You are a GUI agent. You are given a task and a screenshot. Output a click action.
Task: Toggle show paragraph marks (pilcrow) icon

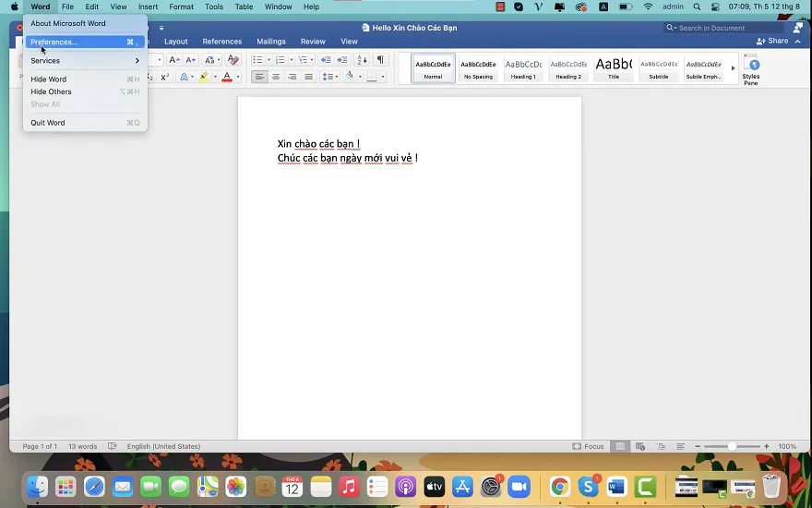tap(380, 60)
